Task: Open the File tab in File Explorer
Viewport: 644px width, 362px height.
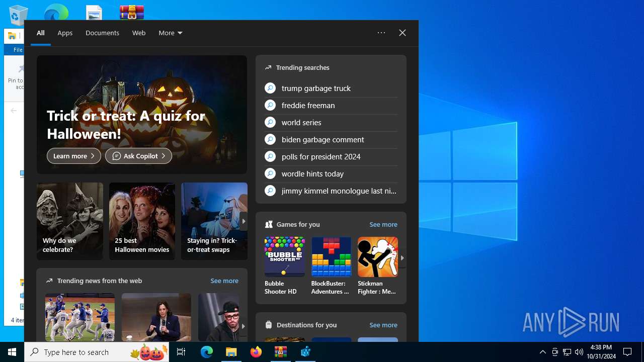Action: coord(18,50)
